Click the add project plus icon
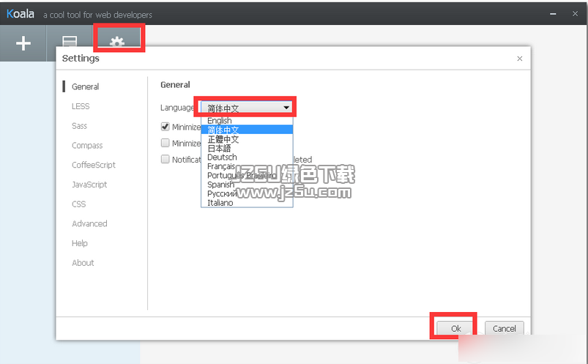The width and height of the screenshot is (588, 364). [x=23, y=43]
